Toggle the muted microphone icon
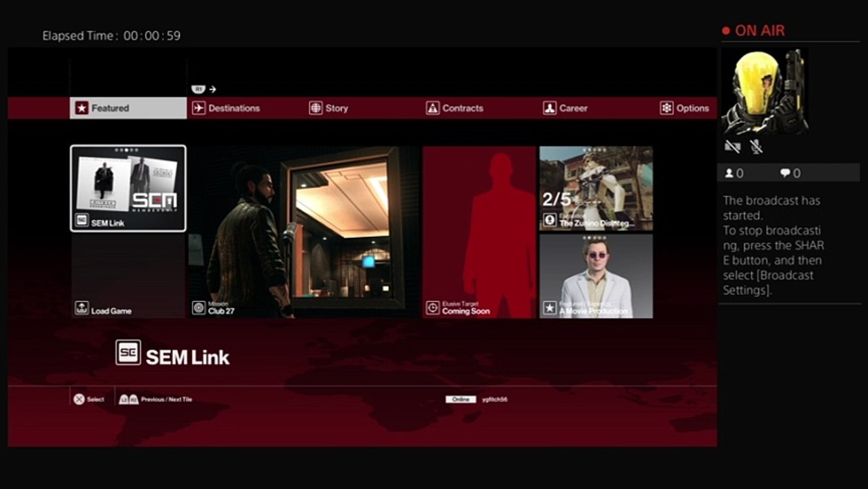868x489 pixels. coord(756,146)
